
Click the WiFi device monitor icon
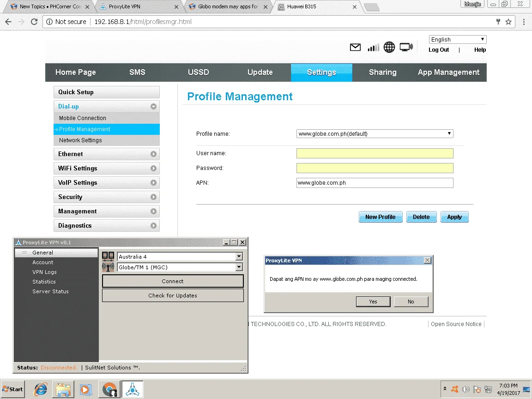(x=406, y=47)
